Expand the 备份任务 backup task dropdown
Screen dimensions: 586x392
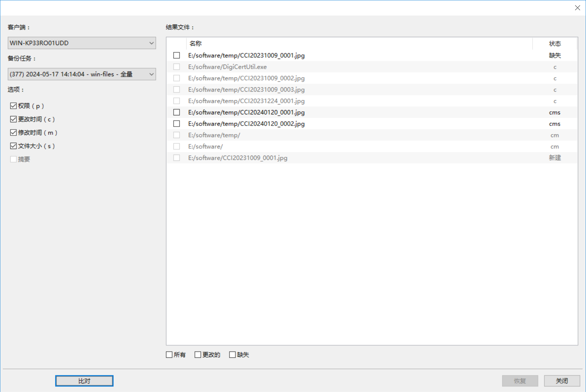[x=81, y=74]
